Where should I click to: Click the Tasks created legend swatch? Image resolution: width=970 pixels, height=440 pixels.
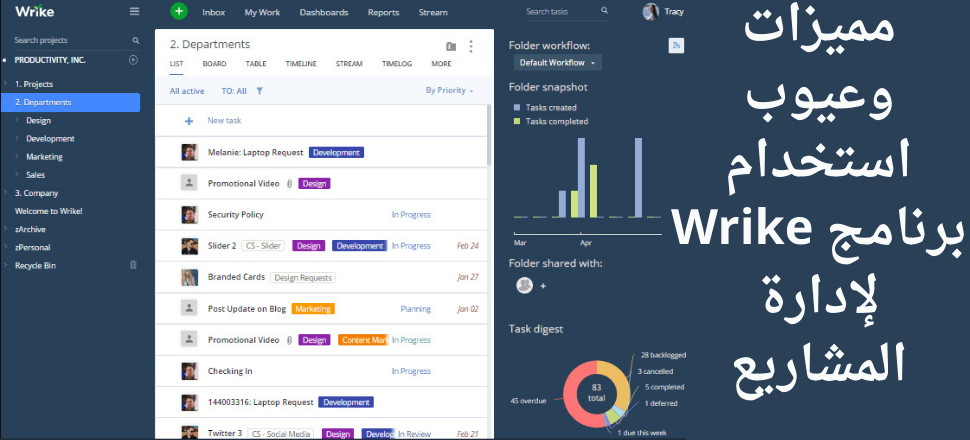point(517,108)
